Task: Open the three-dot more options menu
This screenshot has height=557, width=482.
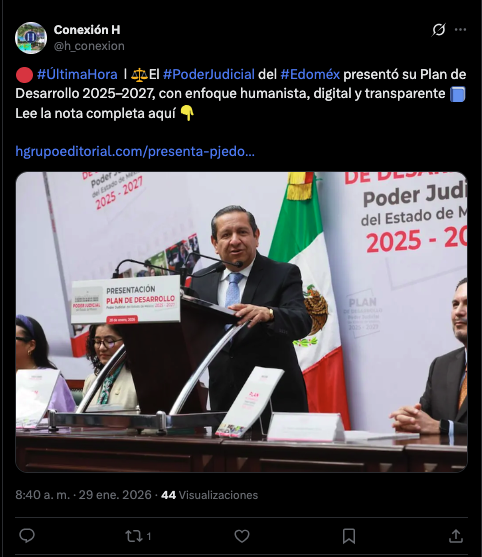Action: [460, 30]
